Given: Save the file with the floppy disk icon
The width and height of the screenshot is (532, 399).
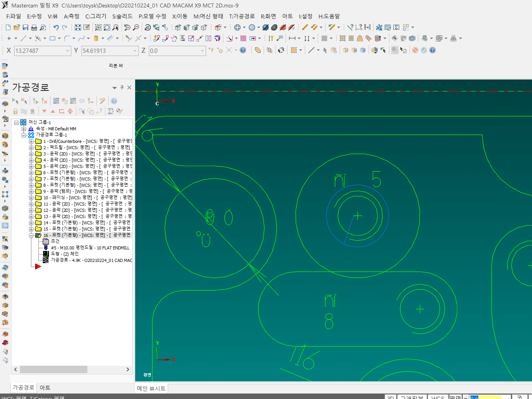Looking at the screenshot, I should point(25,27).
